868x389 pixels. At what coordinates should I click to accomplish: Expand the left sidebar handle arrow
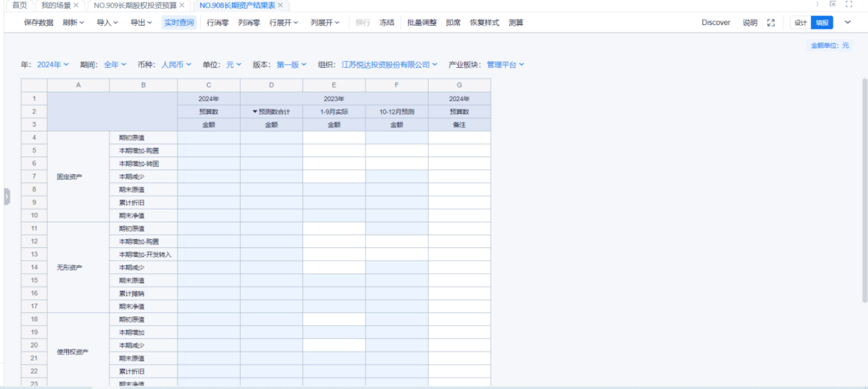tap(6, 196)
